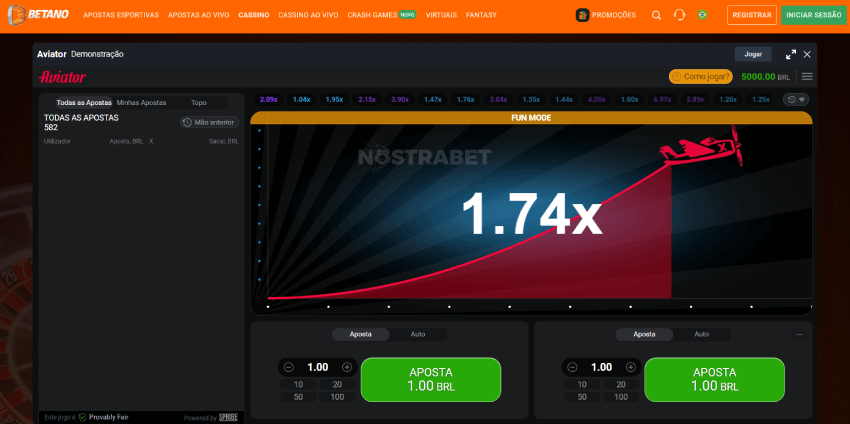
Task: Open the Fantasy menu item
Action: [x=481, y=15]
